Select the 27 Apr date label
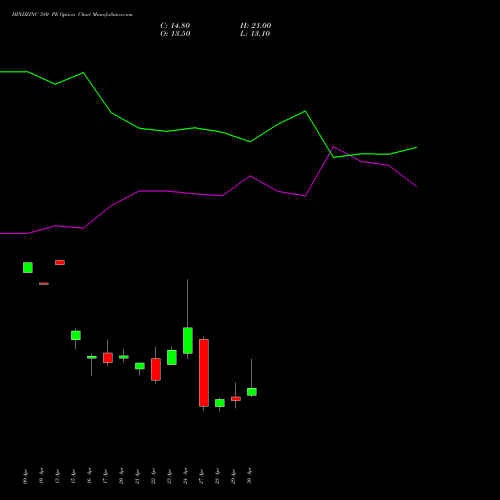500x500 pixels. [201, 477]
